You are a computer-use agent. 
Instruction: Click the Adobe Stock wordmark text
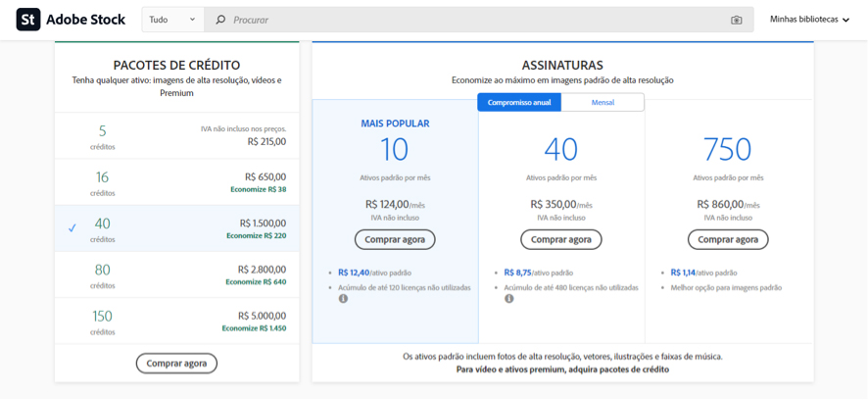(x=86, y=20)
